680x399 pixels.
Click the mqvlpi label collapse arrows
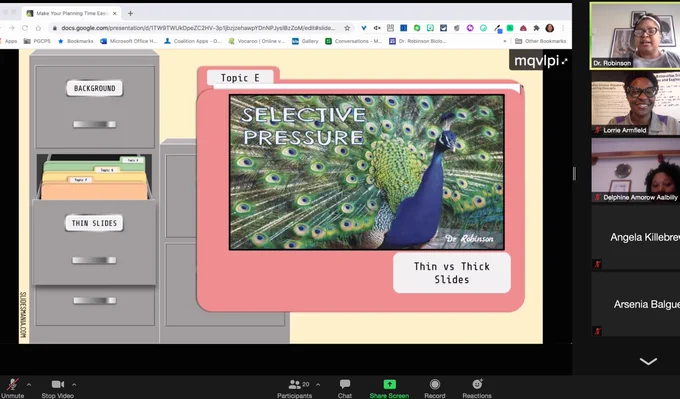[x=564, y=62]
